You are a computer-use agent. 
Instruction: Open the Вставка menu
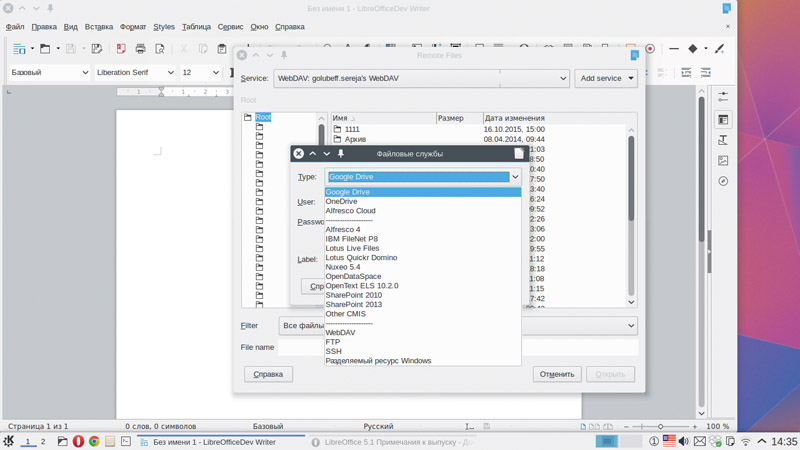point(98,27)
